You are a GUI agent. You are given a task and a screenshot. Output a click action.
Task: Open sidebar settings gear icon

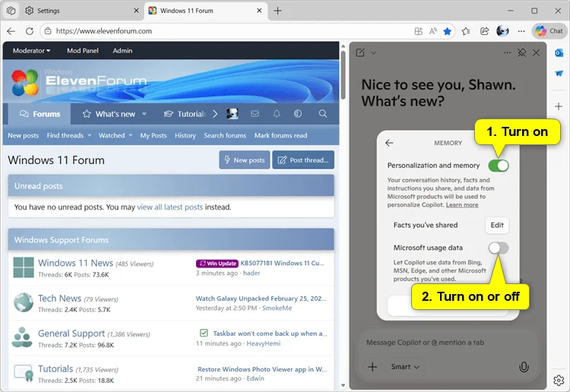[559, 380]
